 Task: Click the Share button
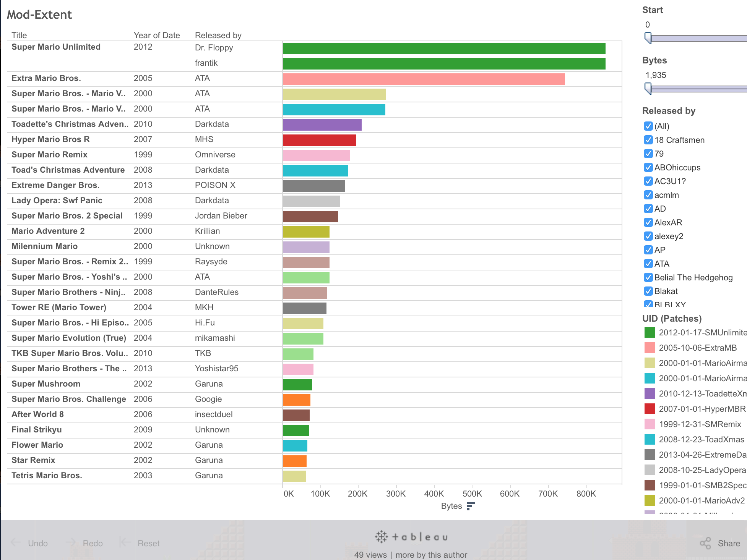(x=720, y=543)
